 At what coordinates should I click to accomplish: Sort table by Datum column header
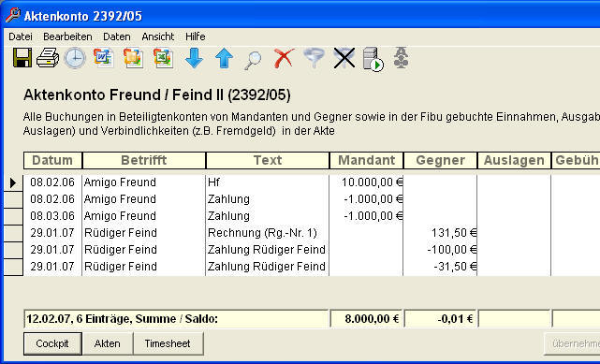52,160
